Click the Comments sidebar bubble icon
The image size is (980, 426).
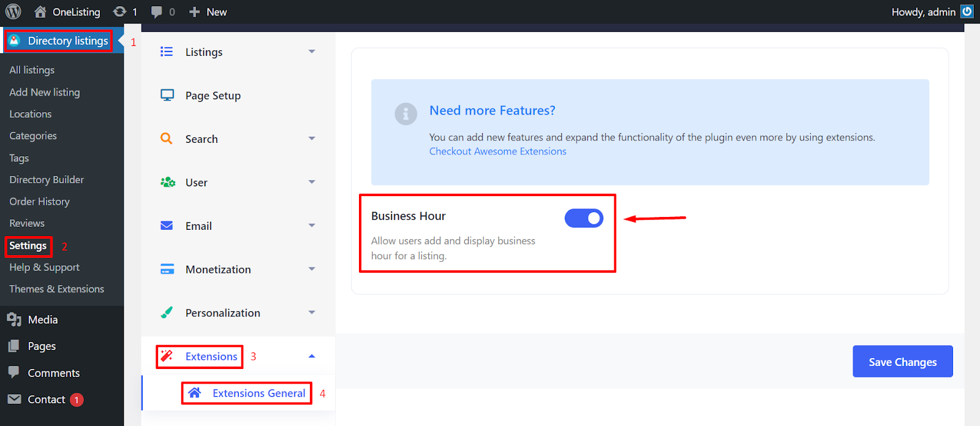(x=13, y=372)
